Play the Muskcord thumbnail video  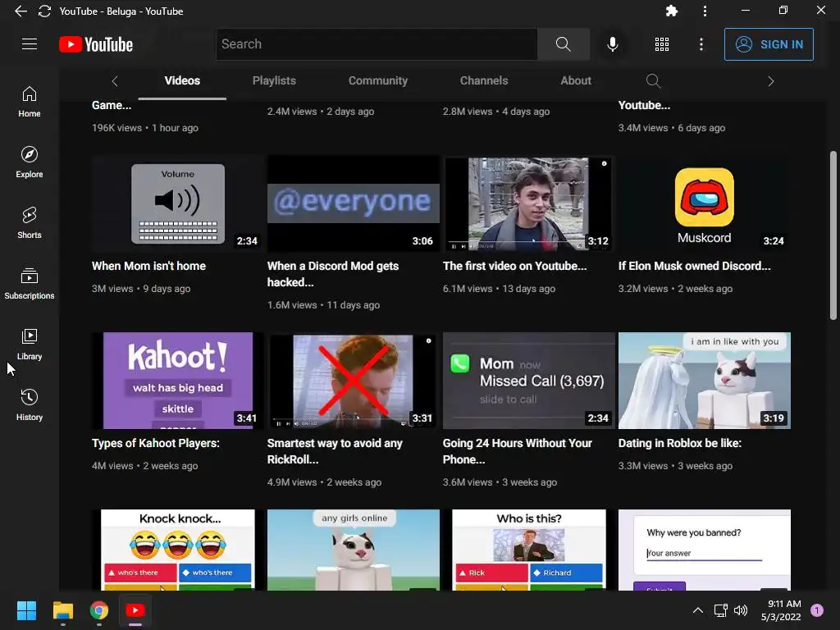coord(705,203)
